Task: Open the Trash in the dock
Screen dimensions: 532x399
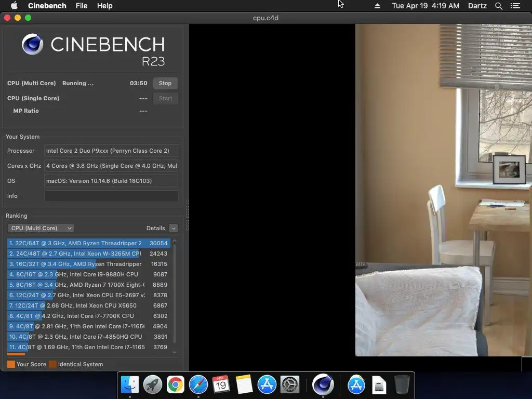Action: click(x=402, y=384)
